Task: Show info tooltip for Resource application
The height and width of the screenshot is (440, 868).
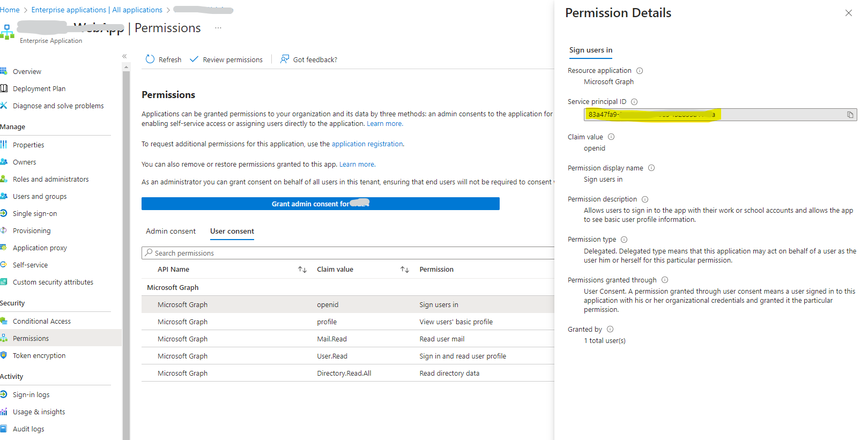Action: click(x=640, y=71)
